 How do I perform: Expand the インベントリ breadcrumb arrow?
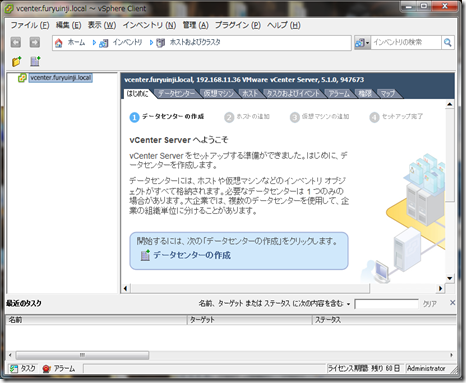(151, 43)
